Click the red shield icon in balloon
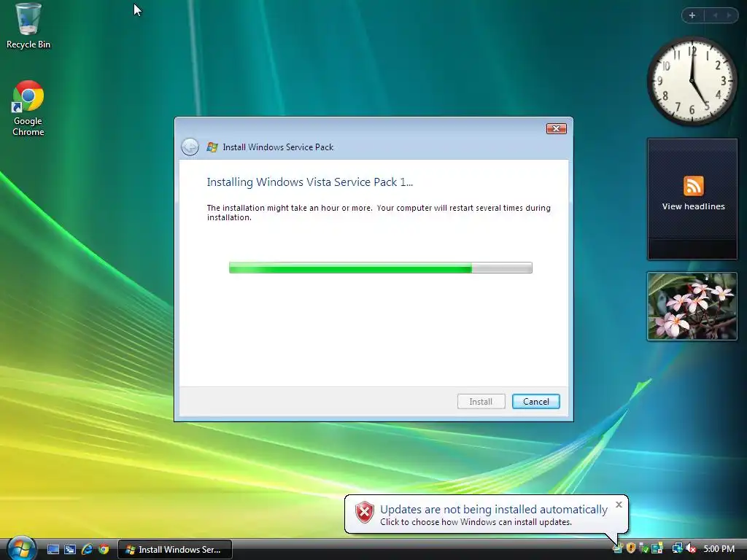The image size is (747, 560). 365,513
